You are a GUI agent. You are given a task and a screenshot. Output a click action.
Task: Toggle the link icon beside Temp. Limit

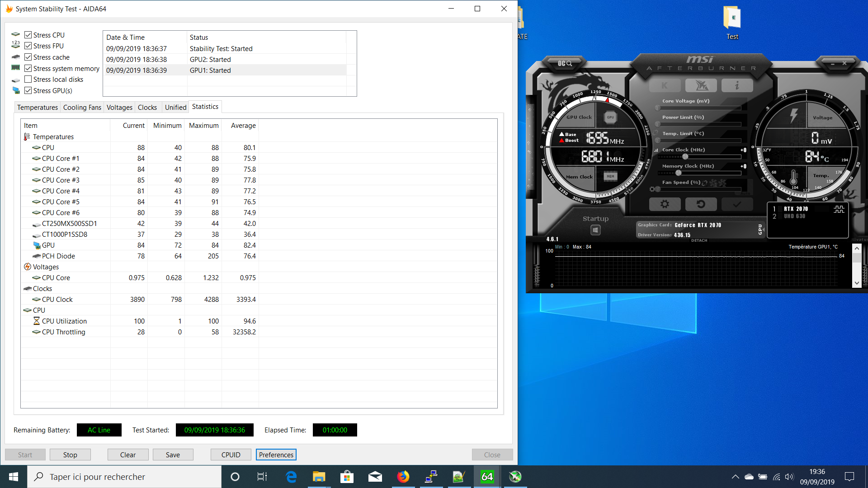[x=656, y=133]
